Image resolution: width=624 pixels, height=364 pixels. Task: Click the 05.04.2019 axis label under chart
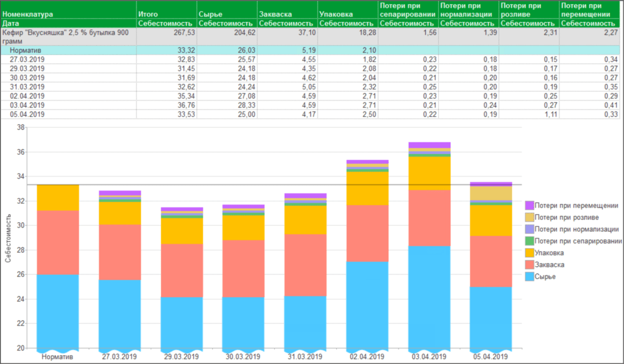pos(491,357)
